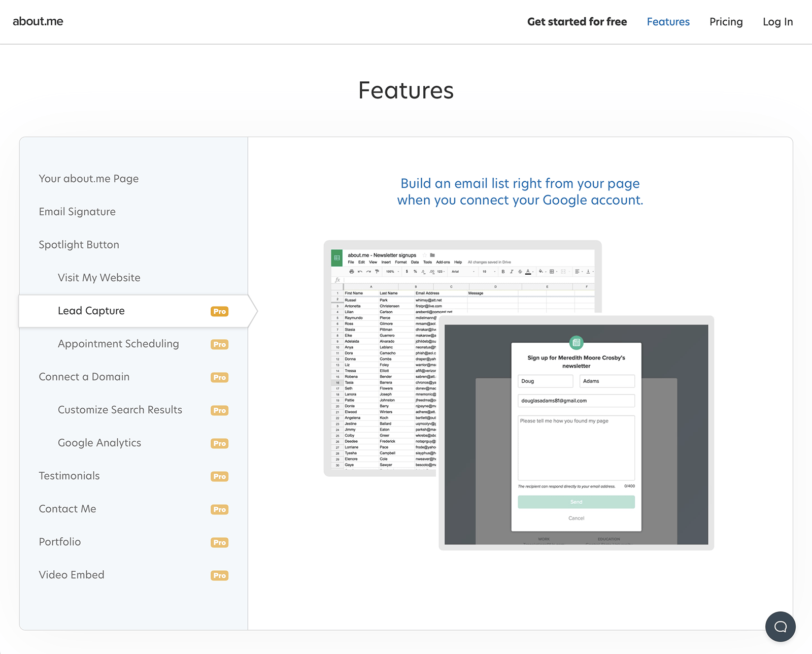Open Customize Search Results item
This screenshot has height=654, width=812.
tap(120, 410)
